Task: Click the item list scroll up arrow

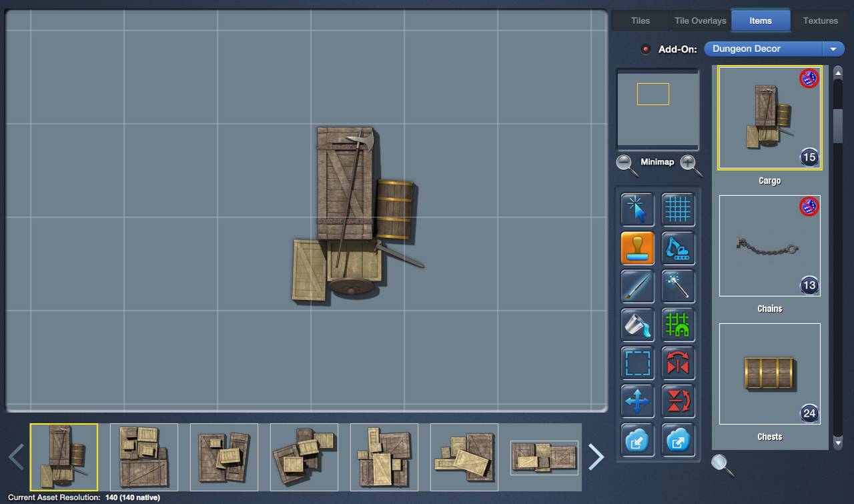Action: point(838,73)
